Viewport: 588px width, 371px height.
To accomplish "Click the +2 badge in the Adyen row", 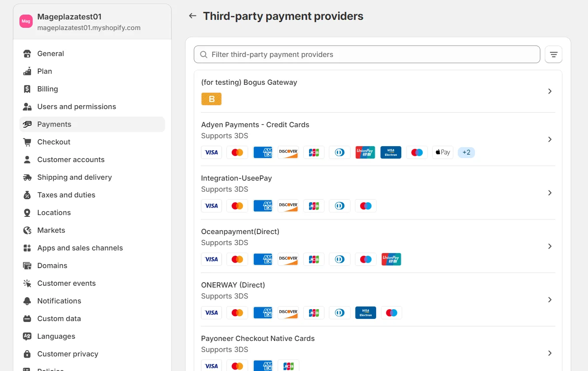I will tap(466, 152).
